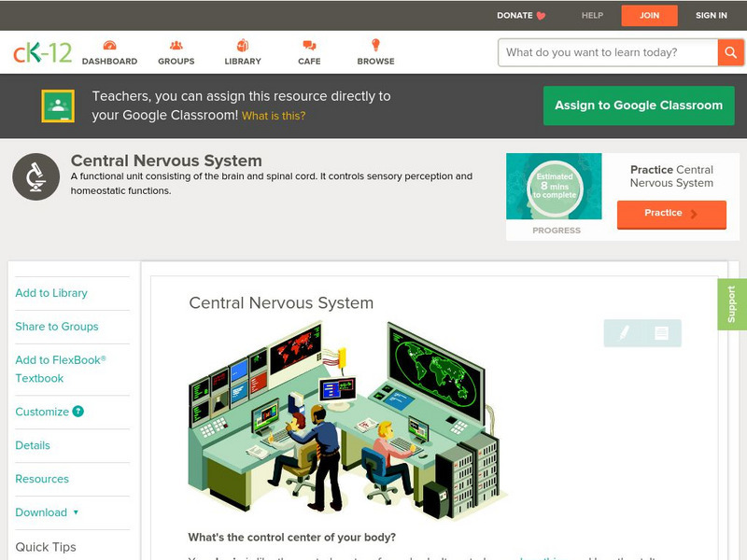
Task: Open the Library menu label
Action: point(243,61)
